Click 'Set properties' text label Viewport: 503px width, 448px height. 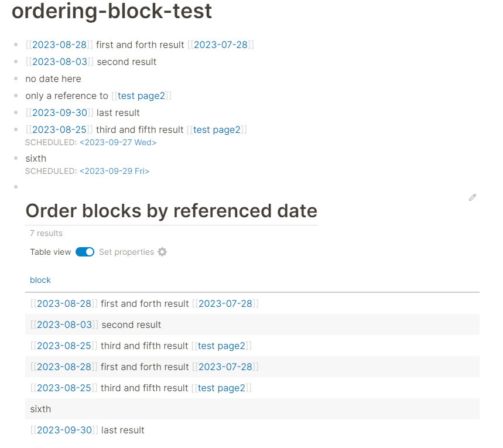126,252
